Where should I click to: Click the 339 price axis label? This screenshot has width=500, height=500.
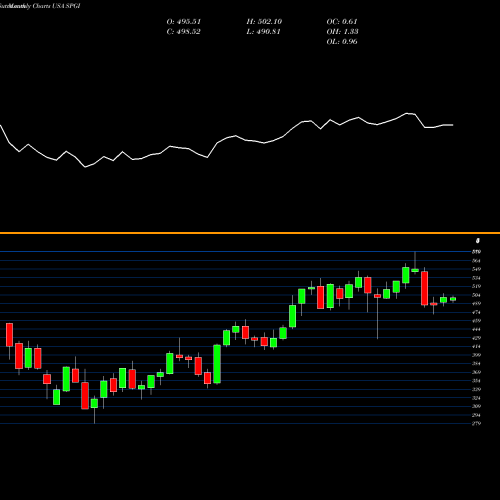tap(476, 389)
